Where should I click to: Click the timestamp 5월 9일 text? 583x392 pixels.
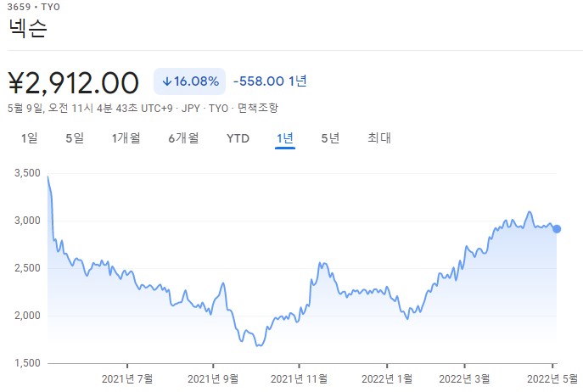pos(90,109)
